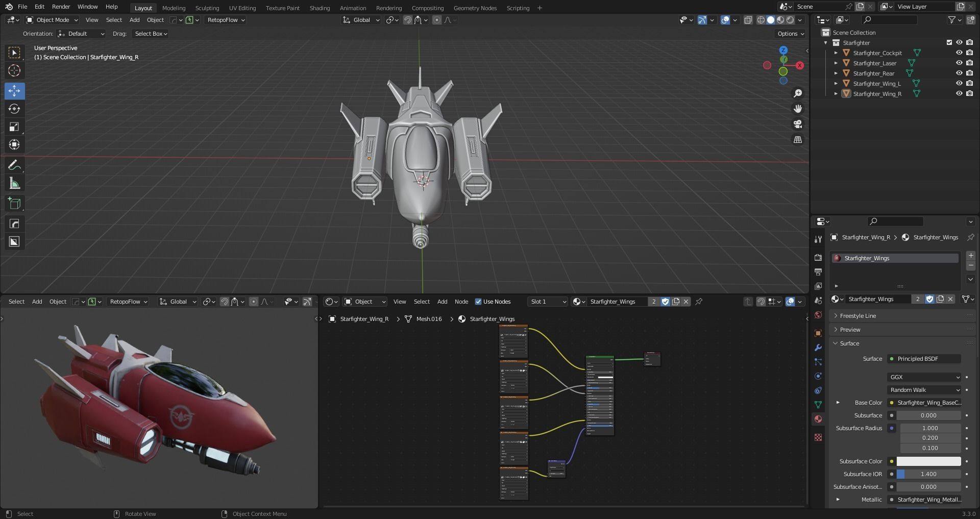Click Principled BSDF surface shader button
980x519 pixels.
click(x=924, y=359)
